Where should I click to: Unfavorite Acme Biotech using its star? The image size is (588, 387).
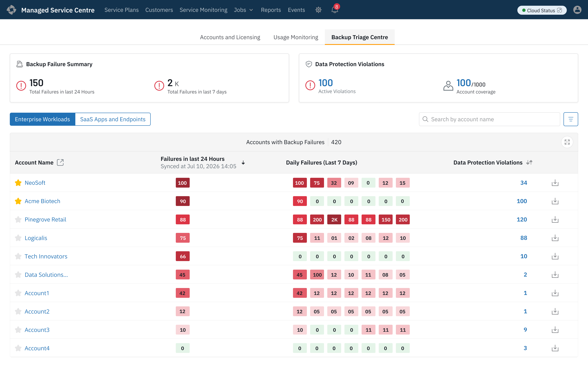[18, 201]
